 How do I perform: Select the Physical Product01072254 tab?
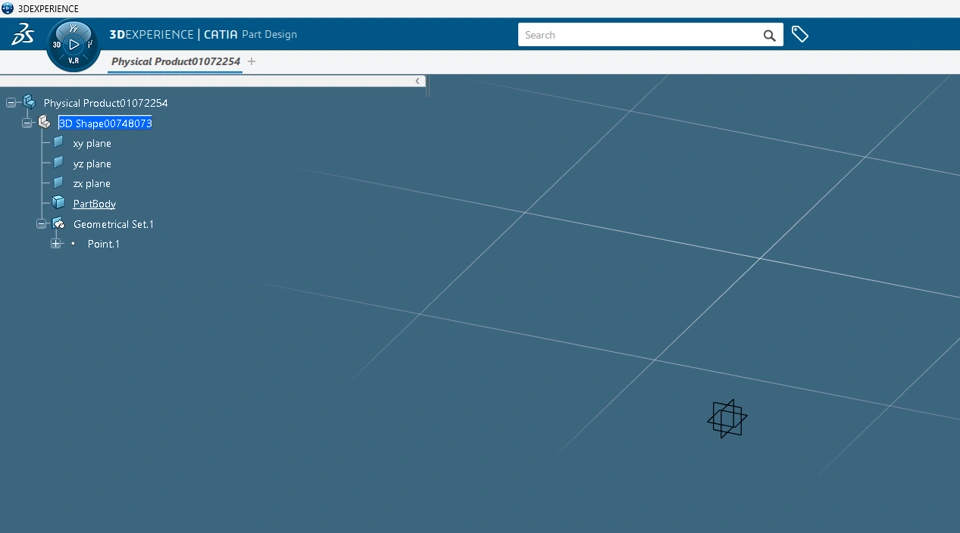coord(175,61)
